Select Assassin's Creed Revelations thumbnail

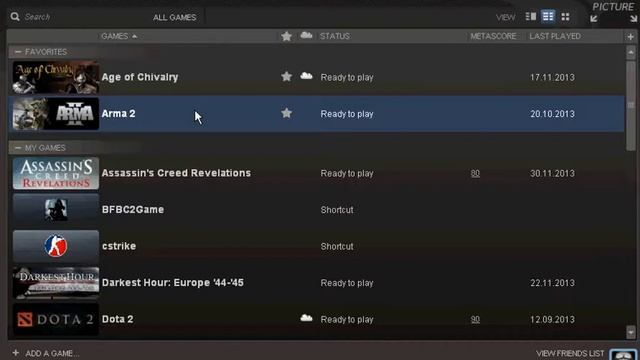click(x=56, y=173)
